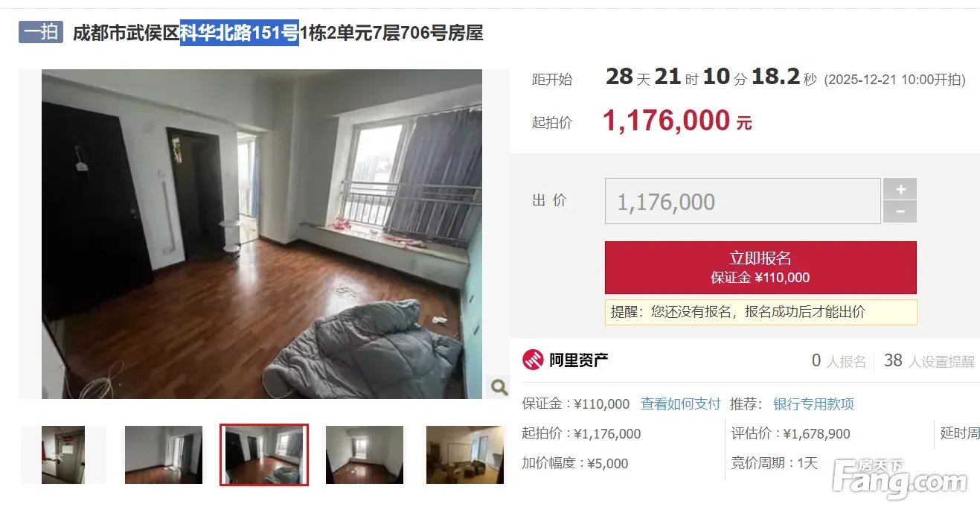Screen dimensions: 980x510
Task: Click the 0 人报名 registration count
Action: pyautogui.click(x=839, y=361)
